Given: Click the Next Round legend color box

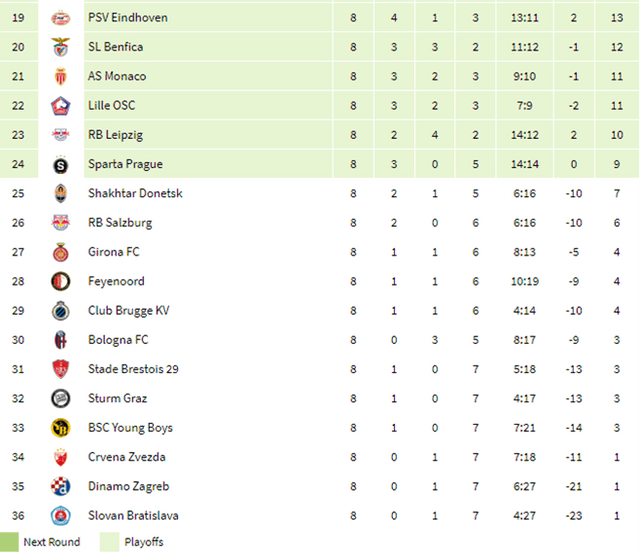Looking at the screenshot, I should (8, 541).
